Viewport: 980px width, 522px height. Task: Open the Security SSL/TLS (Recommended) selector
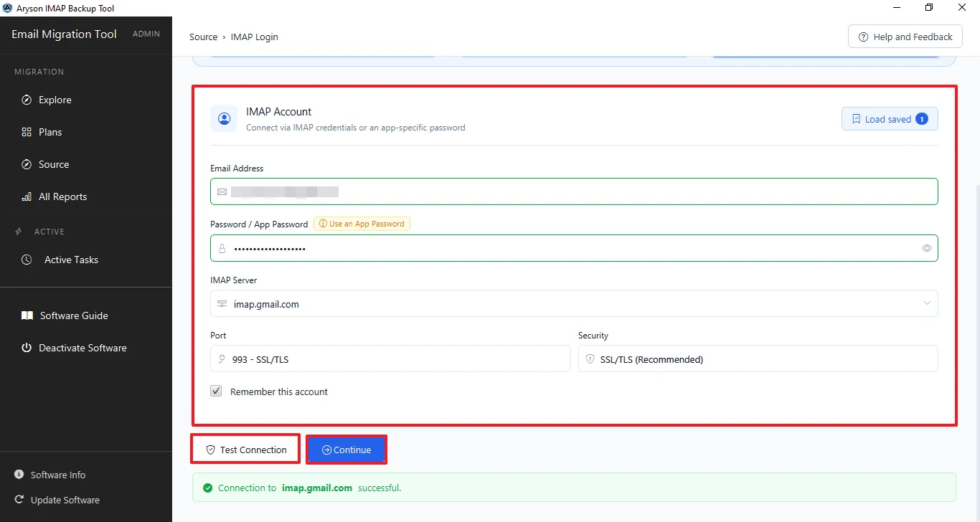point(758,359)
